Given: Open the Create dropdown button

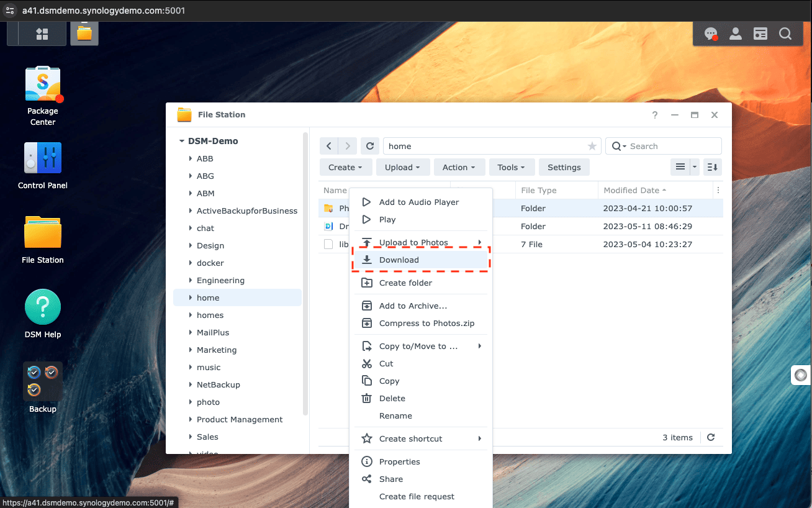Looking at the screenshot, I should point(346,167).
